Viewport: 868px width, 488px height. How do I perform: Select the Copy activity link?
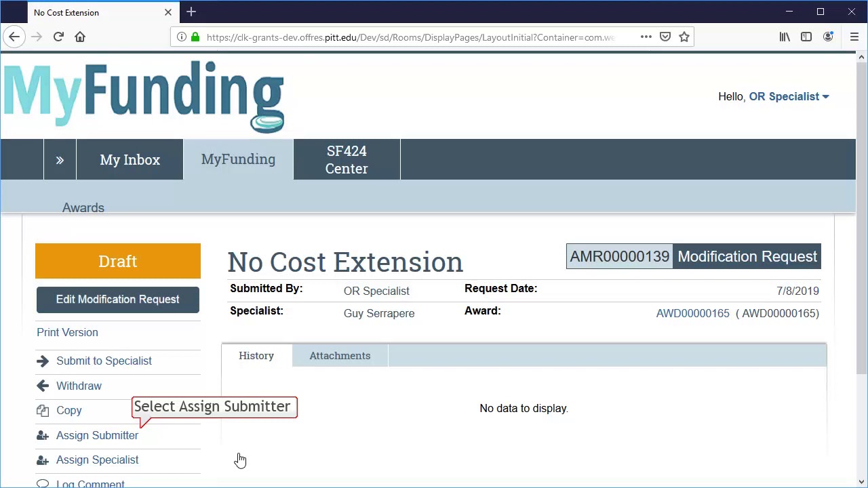68,410
